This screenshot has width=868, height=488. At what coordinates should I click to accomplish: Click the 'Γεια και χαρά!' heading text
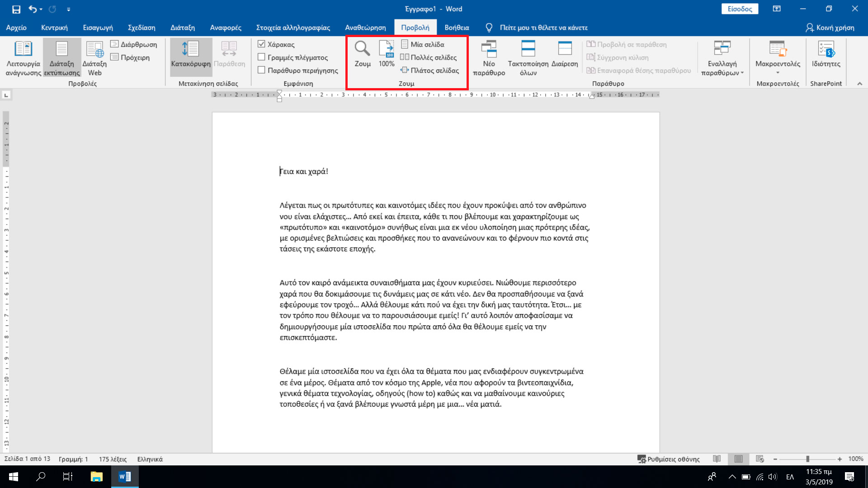(304, 171)
